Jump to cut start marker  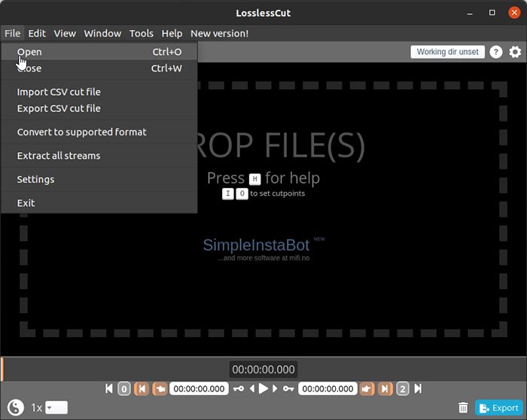point(142,388)
